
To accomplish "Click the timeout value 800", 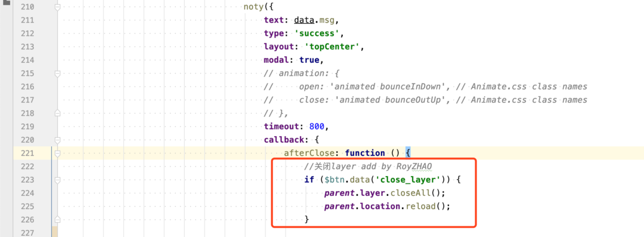I will pos(317,127).
